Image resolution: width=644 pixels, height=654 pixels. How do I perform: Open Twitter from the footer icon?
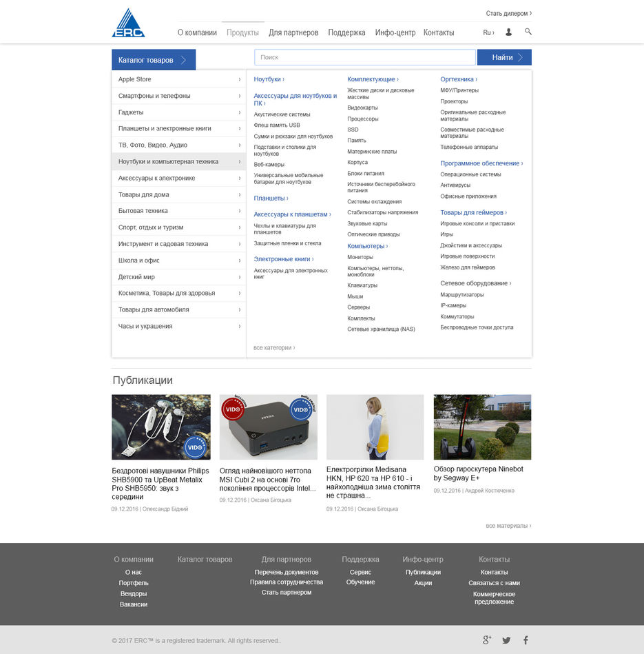pyautogui.click(x=506, y=640)
